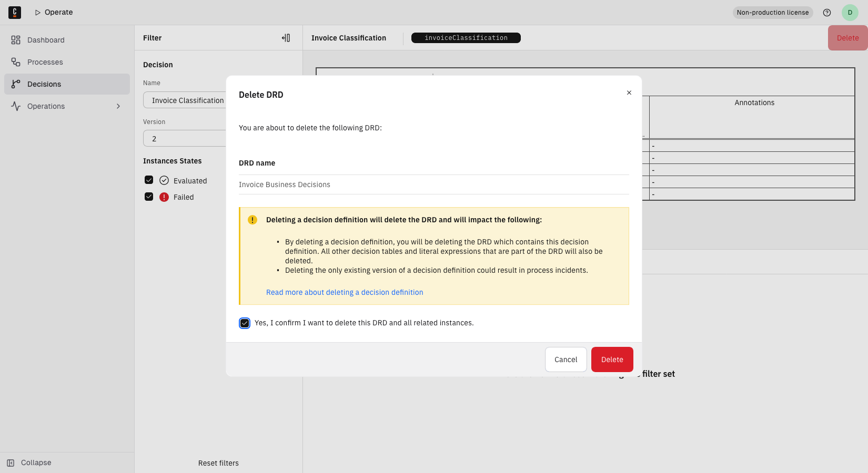Confirm with the red Delete button in dialog
The height and width of the screenshot is (473, 868).
612,359
